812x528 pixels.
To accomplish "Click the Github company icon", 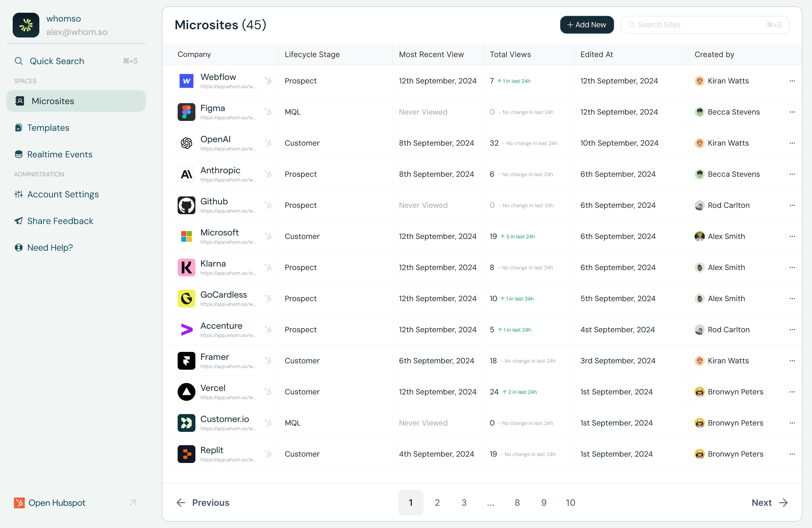I will 187,205.
